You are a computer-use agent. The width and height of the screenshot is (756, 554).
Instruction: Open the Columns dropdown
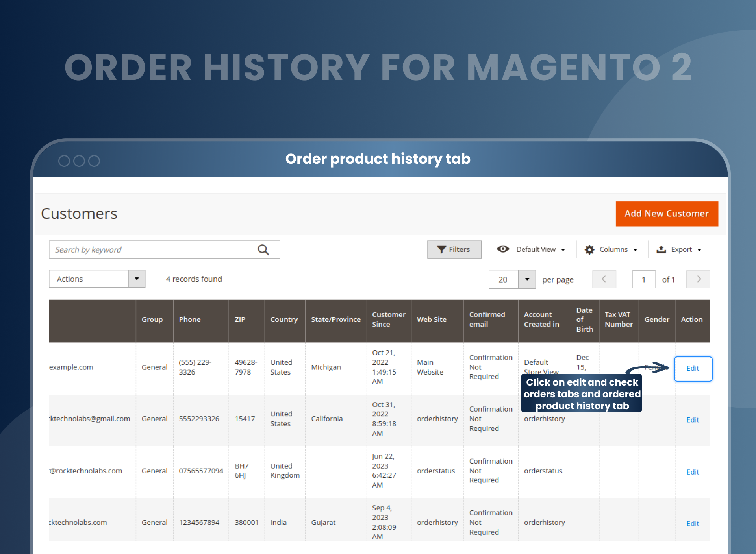click(x=611, y=249)
